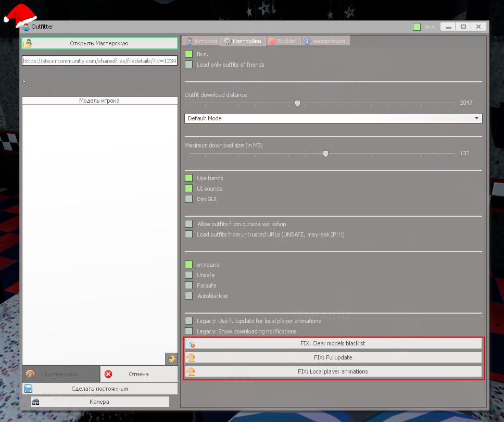This screenshot has width=504, height=422.
Task: Click the Открыть Мастерскую button
Action: point(99,43)
